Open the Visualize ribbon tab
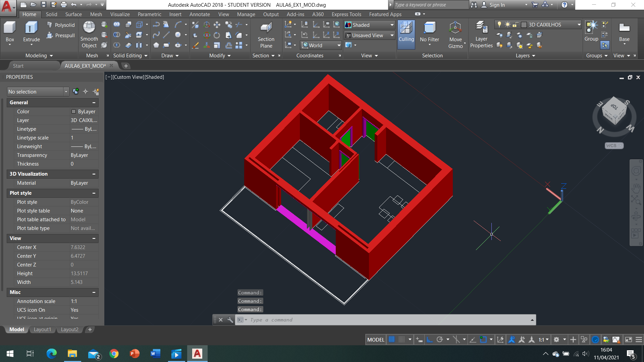The height and width of the screenshot is (362, 644). tap(120, 14)
